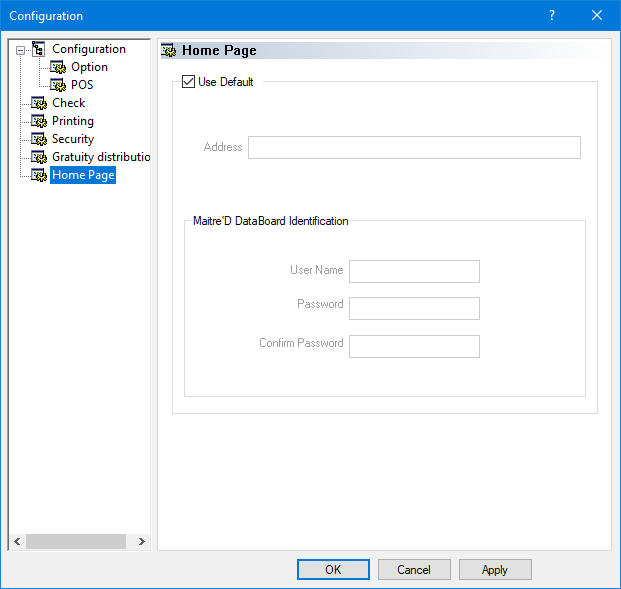Focus the Confirm Password field
621x589 pixels.
pyautogui.click(x=414, y=346)
